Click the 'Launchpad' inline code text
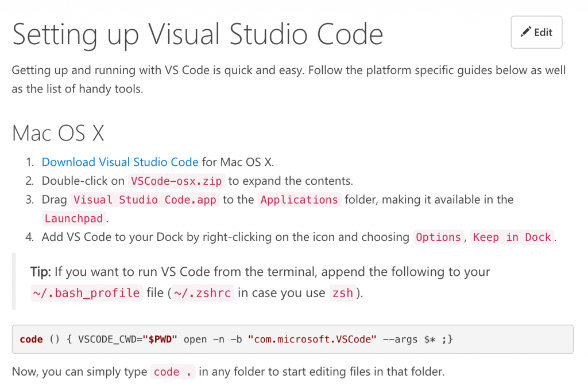The height and width of the screenshot is (386, 588). click(73, 219)
